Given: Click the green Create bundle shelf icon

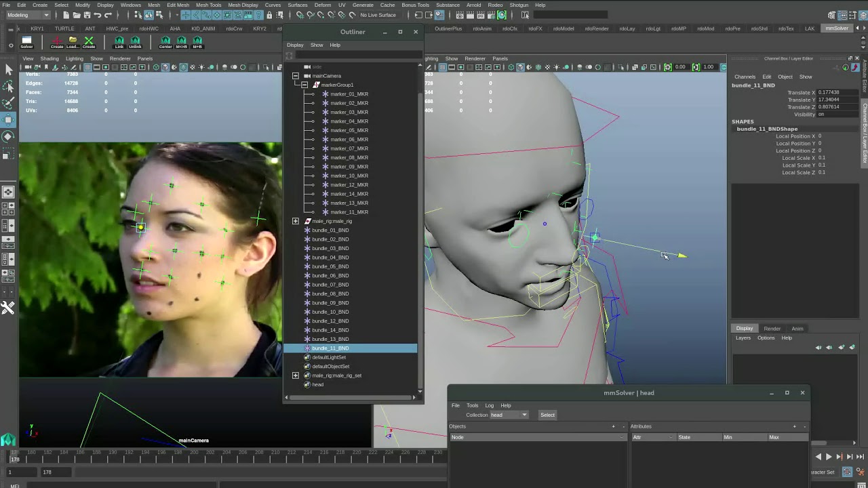Looking at the screenshot, I should pyautogui.click(x=89, y=42).
